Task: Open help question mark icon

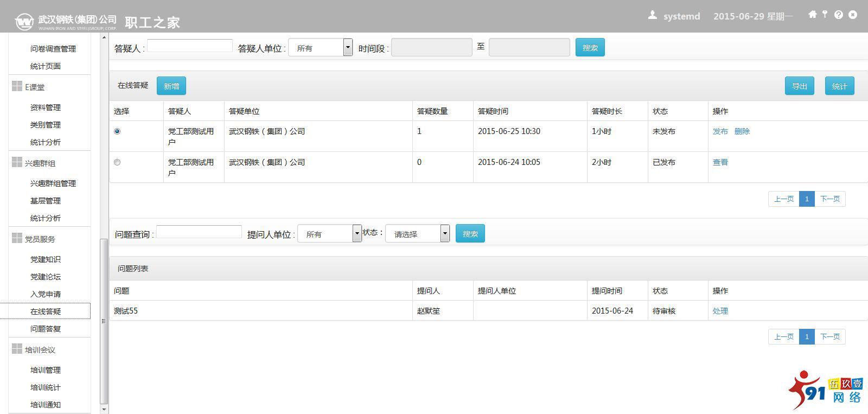Action: (839, 15)
